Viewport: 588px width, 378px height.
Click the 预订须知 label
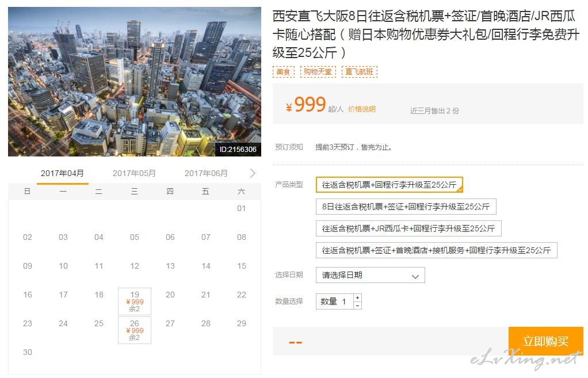tap(289, 147)
